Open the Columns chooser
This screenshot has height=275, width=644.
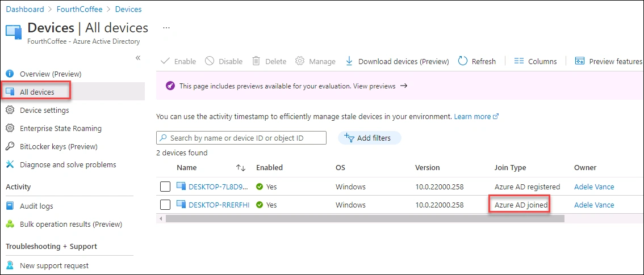[536, 61]
